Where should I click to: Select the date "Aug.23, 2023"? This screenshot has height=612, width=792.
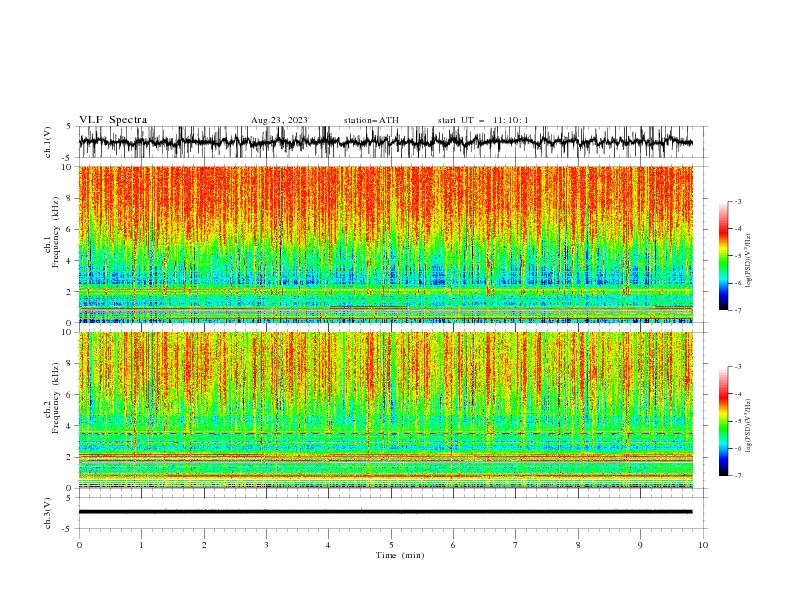point(279,120)
